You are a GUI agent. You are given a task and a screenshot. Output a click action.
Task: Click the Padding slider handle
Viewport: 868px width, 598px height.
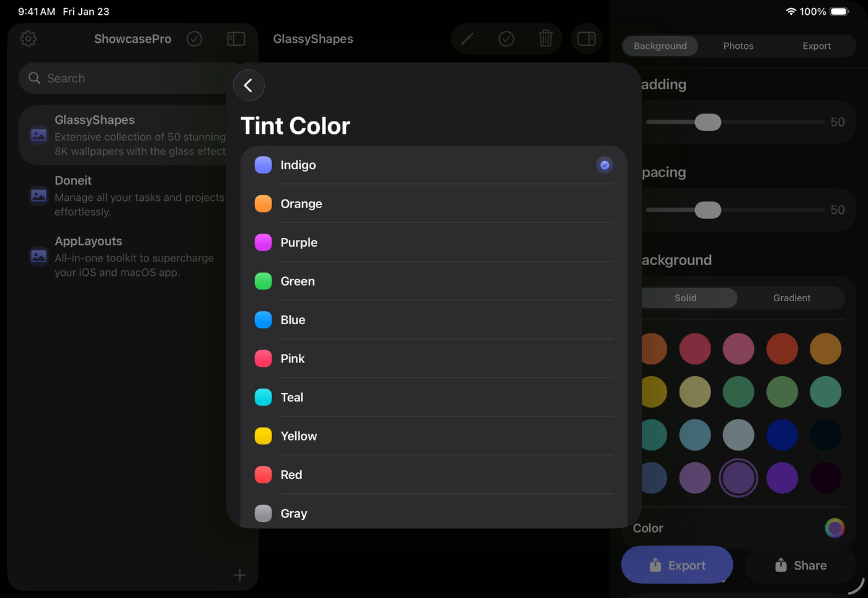707,122
